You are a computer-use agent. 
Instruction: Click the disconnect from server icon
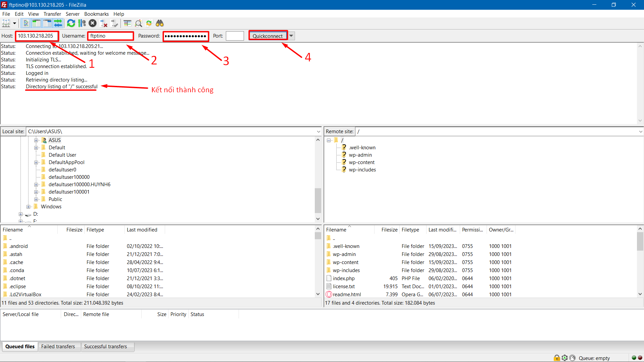pos(104,23)
